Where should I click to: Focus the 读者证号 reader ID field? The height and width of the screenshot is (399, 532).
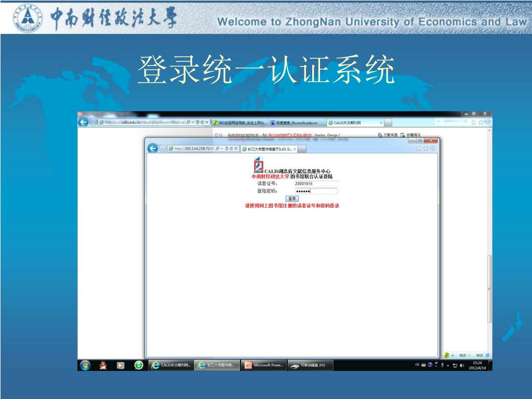click(x=316, y=183)
